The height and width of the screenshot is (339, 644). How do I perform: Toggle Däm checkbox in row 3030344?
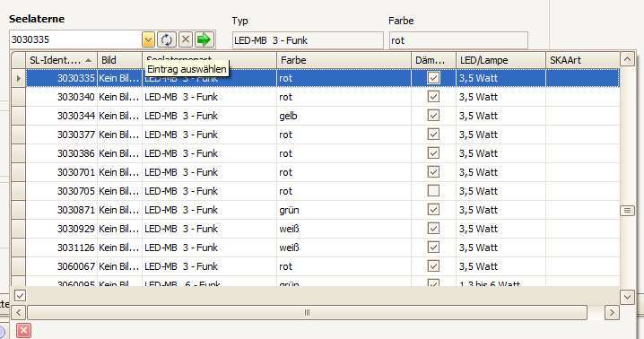click(433, 116)
